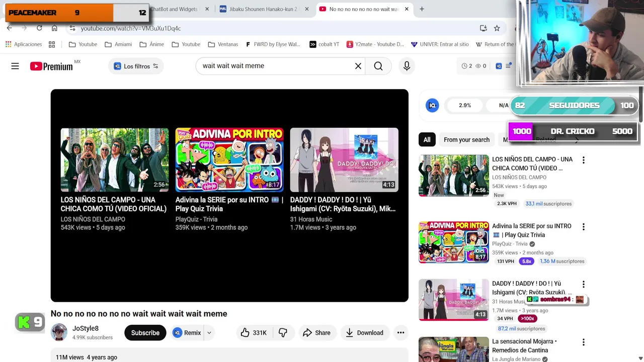This screenshot has width=644, height=362.
Task: Bookmark this page with the star icon
Action: pyautogui.click(x=497, y=28)
